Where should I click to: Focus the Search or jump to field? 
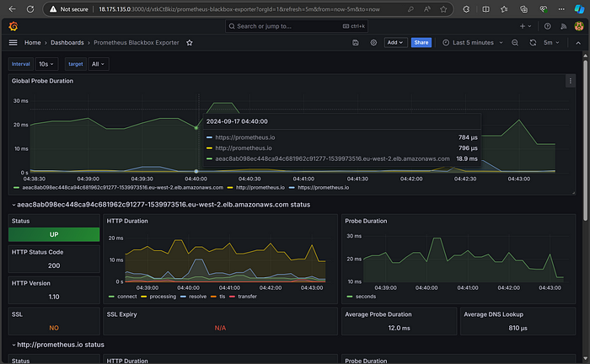(x=297, y=26)
